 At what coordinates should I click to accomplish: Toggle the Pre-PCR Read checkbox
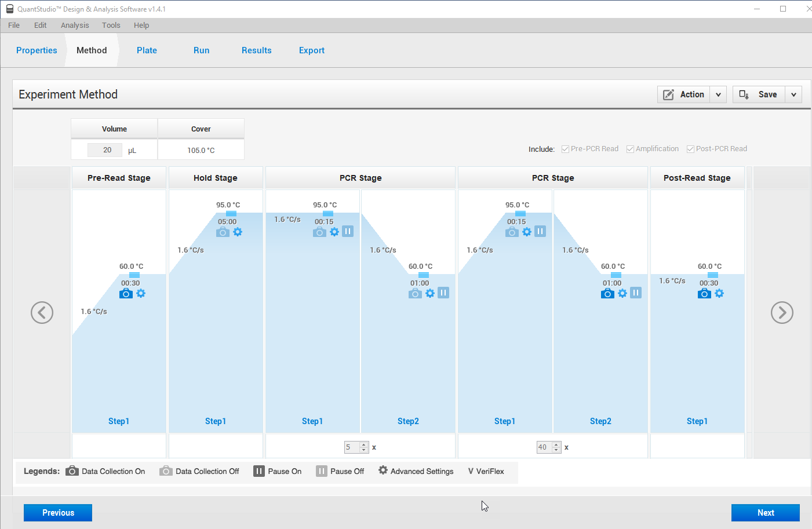(565, 149)
